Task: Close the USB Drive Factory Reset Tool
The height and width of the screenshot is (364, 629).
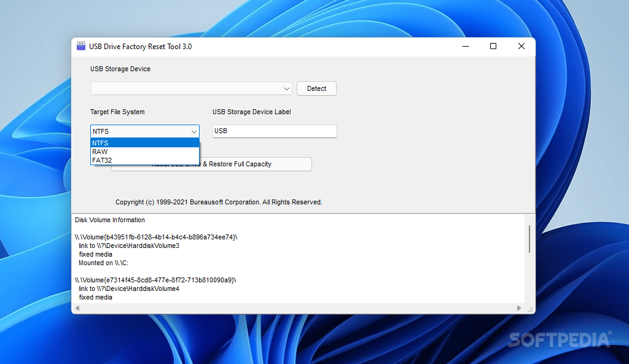Action: pyautogui.click(x=521, y=47)
